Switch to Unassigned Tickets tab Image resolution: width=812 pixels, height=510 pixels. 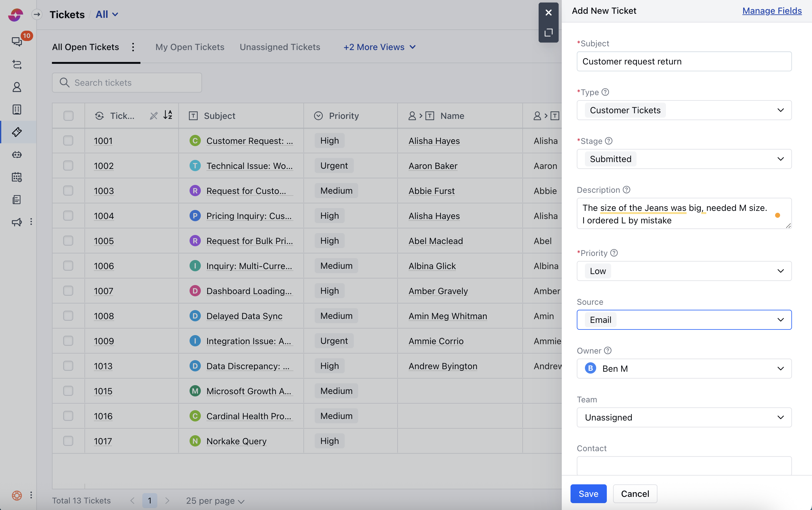[x=280, y=47]
